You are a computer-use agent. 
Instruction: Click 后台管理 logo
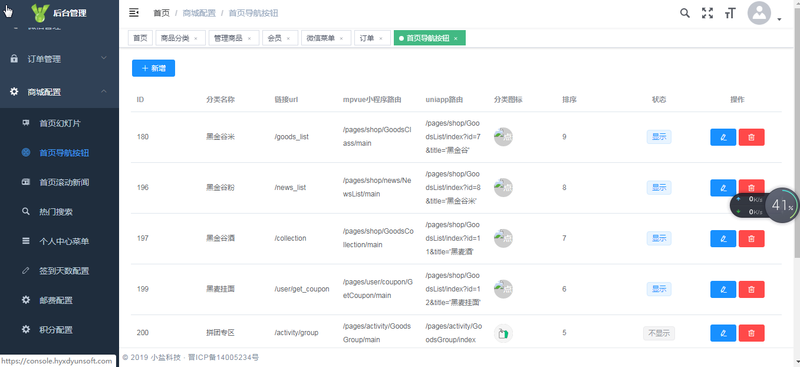58,13
